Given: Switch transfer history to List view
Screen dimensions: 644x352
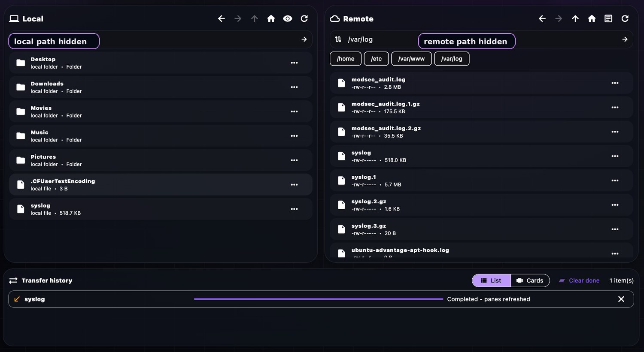Looking at the screenshot, I should coord(491,280).
